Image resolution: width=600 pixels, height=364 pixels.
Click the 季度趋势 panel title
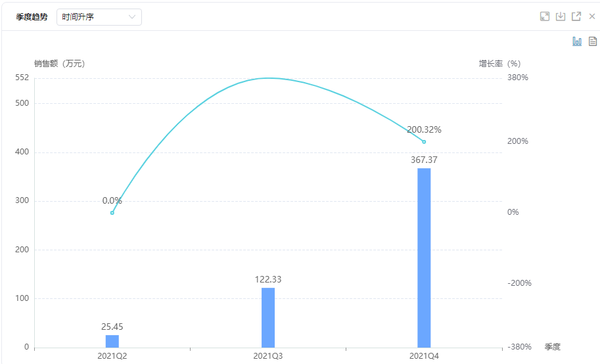(x=32, y=17)
